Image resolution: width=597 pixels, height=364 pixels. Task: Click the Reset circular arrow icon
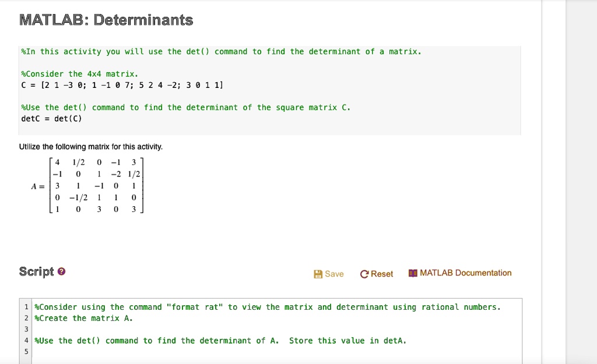coord(364,274)
